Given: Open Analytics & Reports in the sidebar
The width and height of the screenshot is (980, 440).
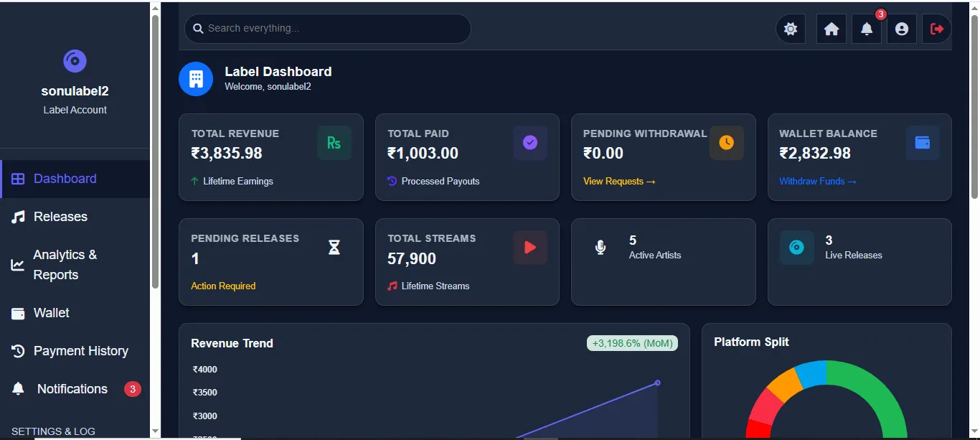Looking at the screenshot, I should click(75, 265).
